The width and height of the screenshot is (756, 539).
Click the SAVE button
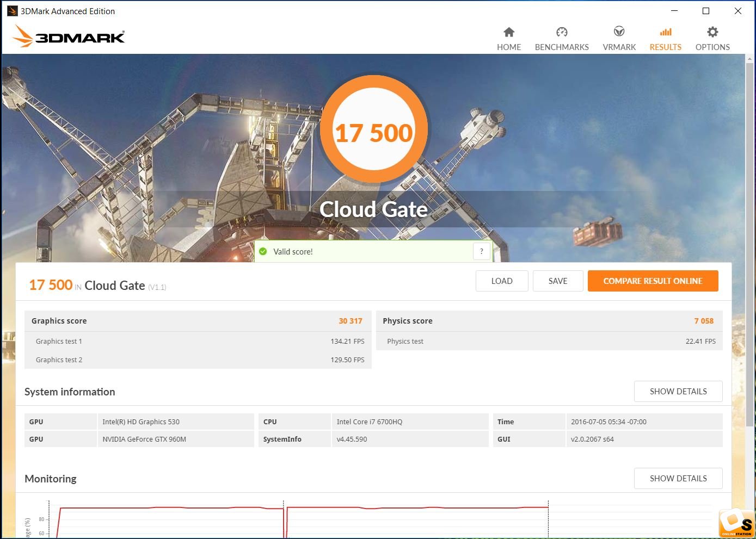558,281
